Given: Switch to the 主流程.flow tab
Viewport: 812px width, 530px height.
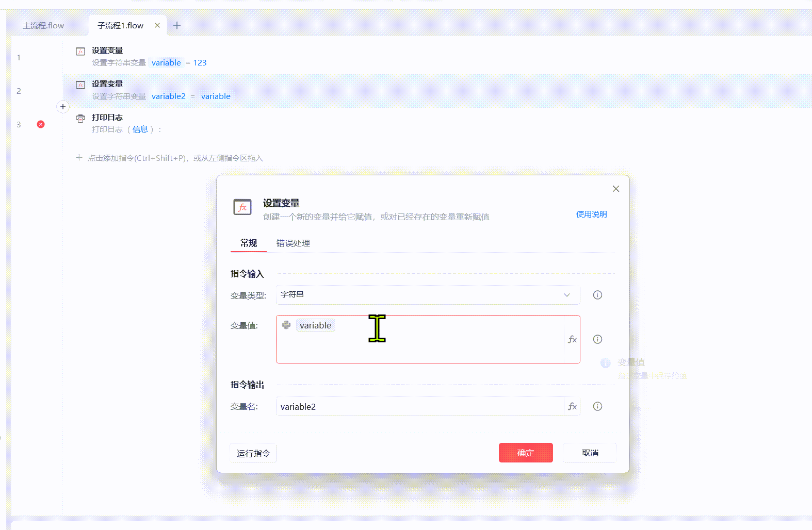Looking at the screenshot, I should tap(43, 26).
